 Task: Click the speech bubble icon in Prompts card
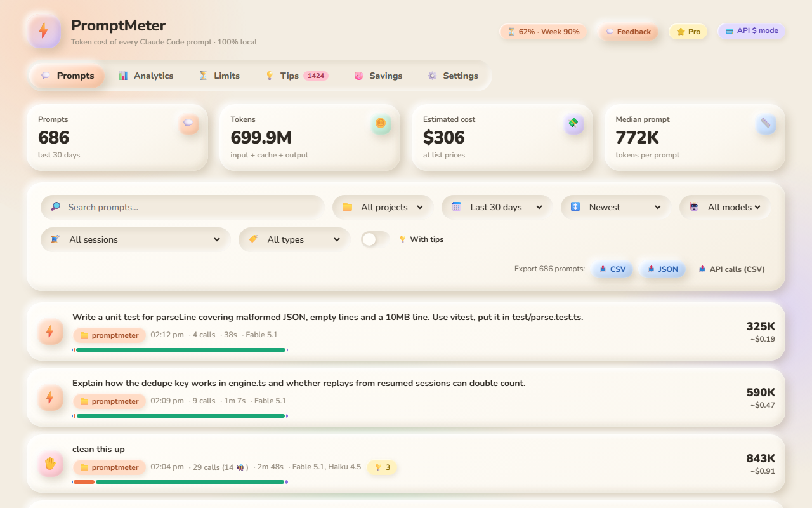188,124
